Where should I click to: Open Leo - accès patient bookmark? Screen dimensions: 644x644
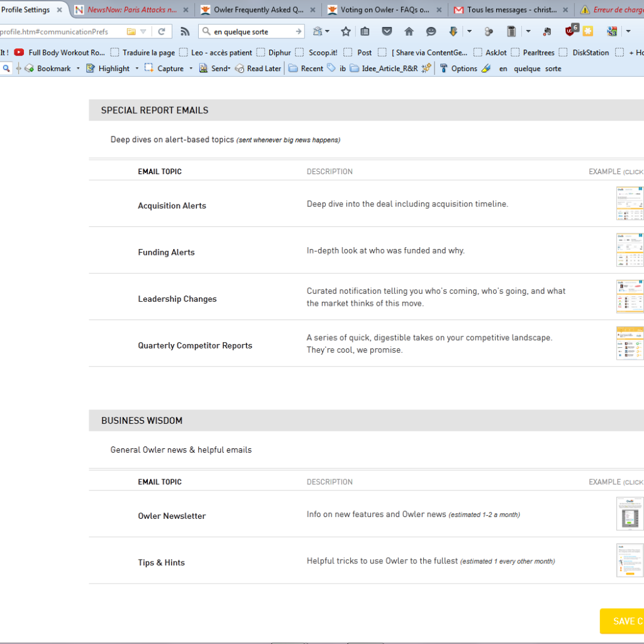[x=216, y=53]
